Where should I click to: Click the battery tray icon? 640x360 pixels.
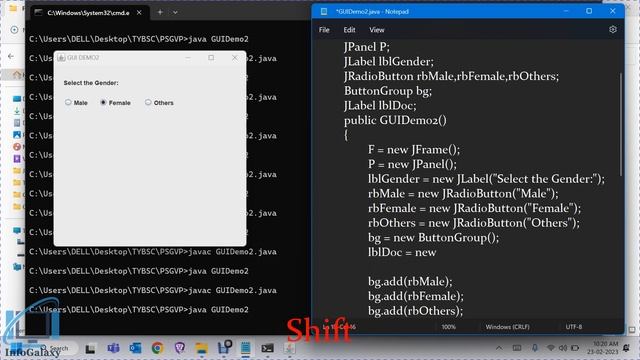[x=575, y=348]
